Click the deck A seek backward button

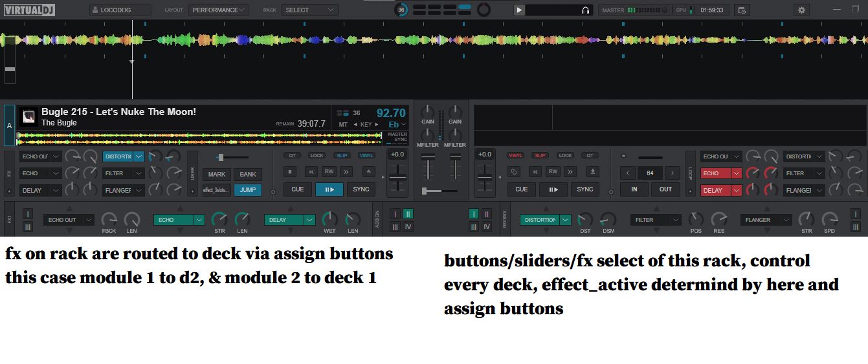311,171
